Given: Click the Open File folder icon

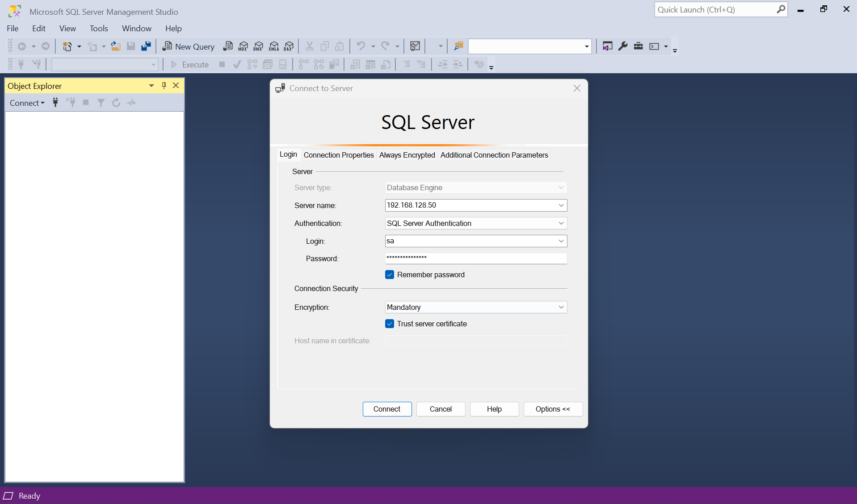Looking at the screenshot, I should tap(116, 46).
